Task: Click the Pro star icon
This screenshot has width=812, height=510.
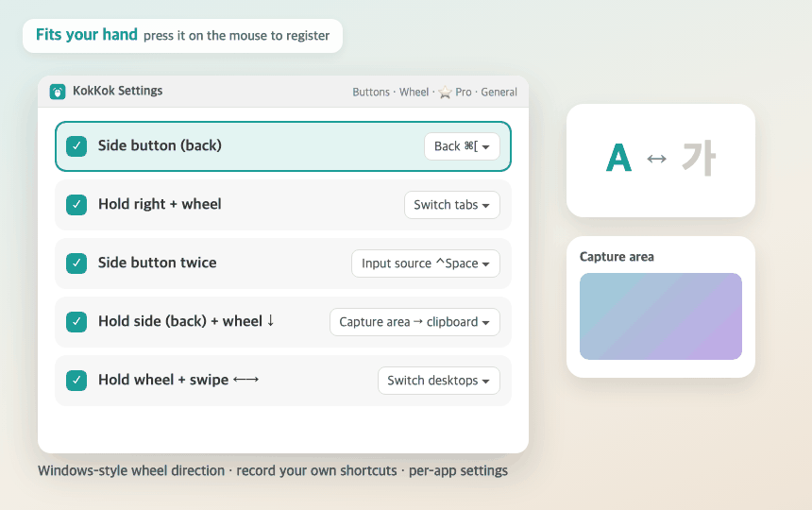Action: pyautogui.click(x=445, y=93)
